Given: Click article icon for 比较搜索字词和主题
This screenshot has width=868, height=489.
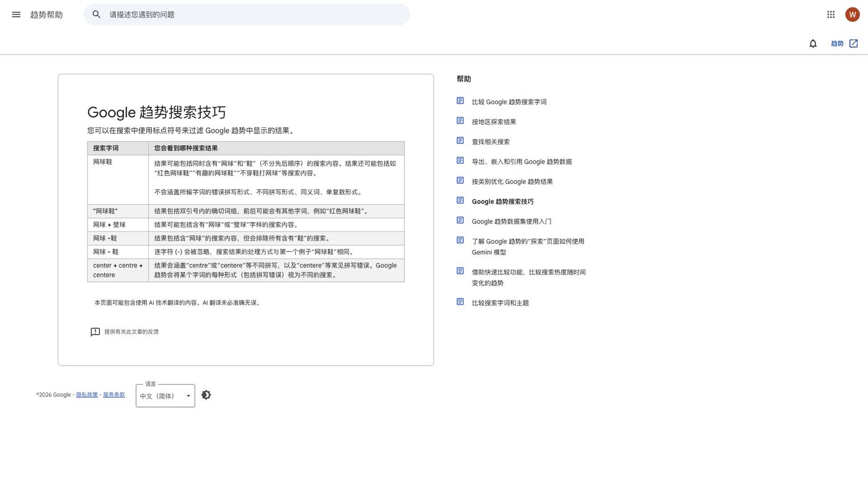Looking at the screenshot, I should (460, 302).
